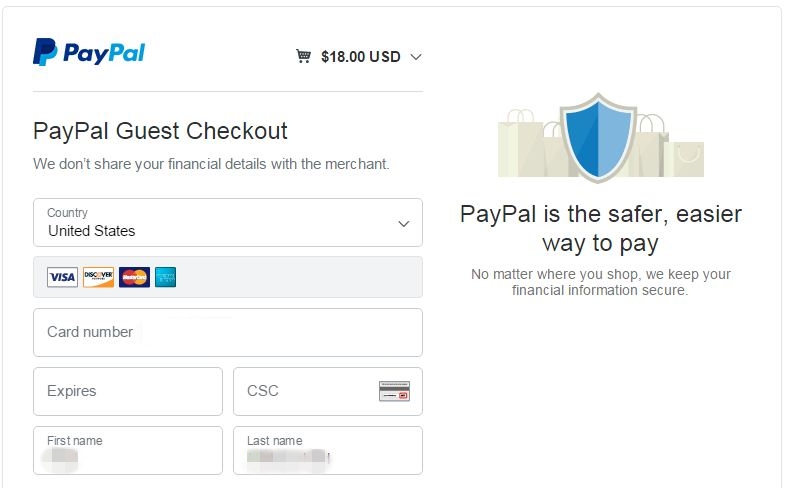Click the CSC card-back hint icon

coord(395,391)
